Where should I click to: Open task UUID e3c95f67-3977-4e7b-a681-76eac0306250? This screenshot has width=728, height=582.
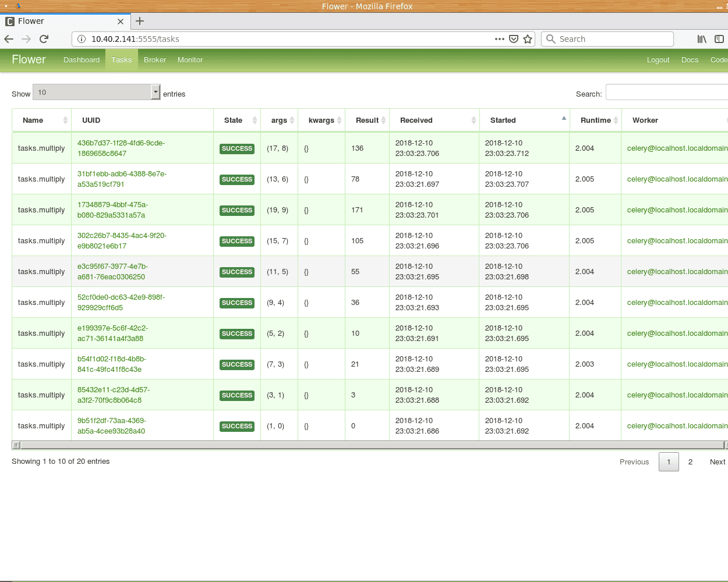point(112,272)
